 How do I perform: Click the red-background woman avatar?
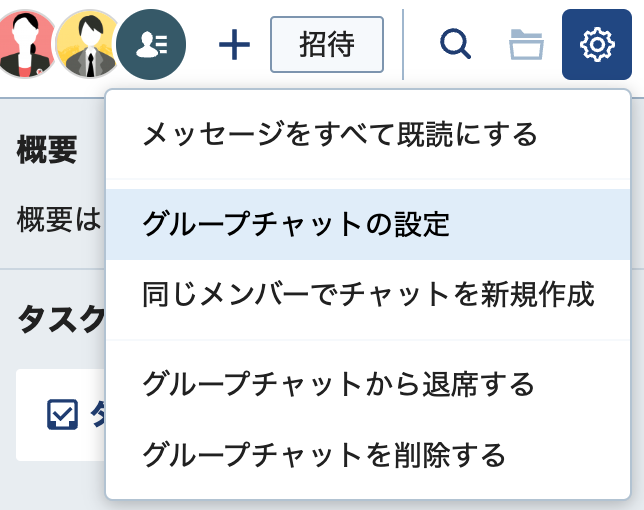pos(26,44)
